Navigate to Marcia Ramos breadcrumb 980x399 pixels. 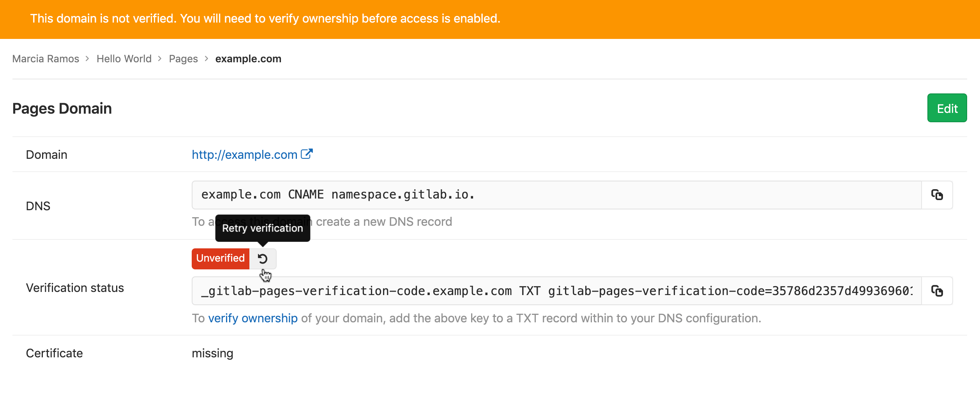(x=45, y=58)
